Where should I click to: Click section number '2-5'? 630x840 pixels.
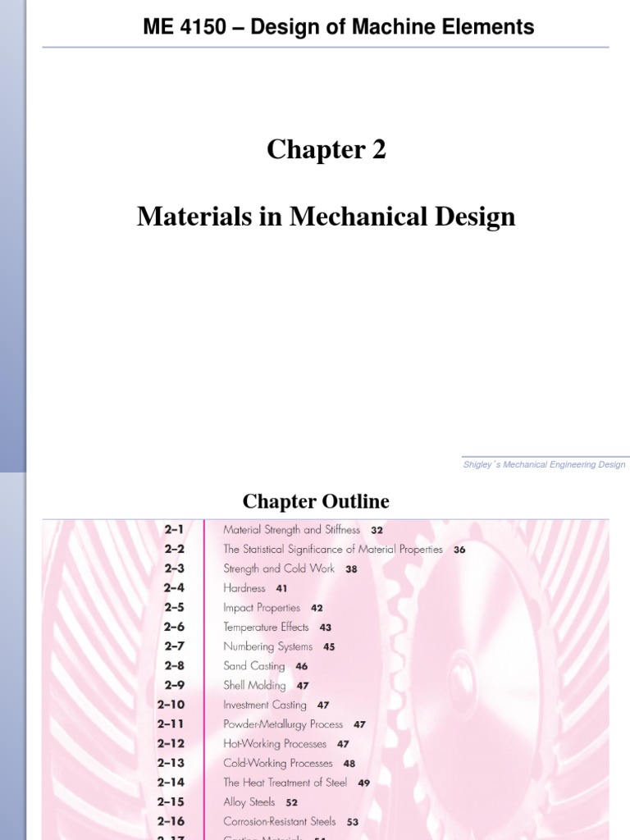(x=174, y=607)
